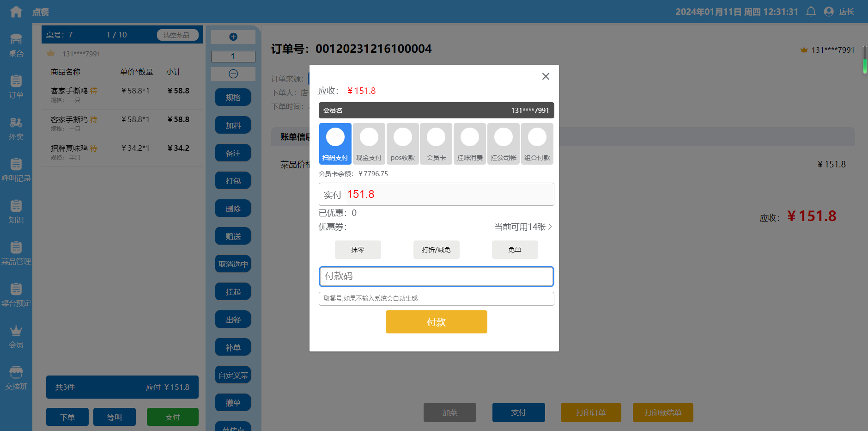The image size is (868, 431).
Task: Click the 打印订单 print order button
Action: [x=591, y=413]
